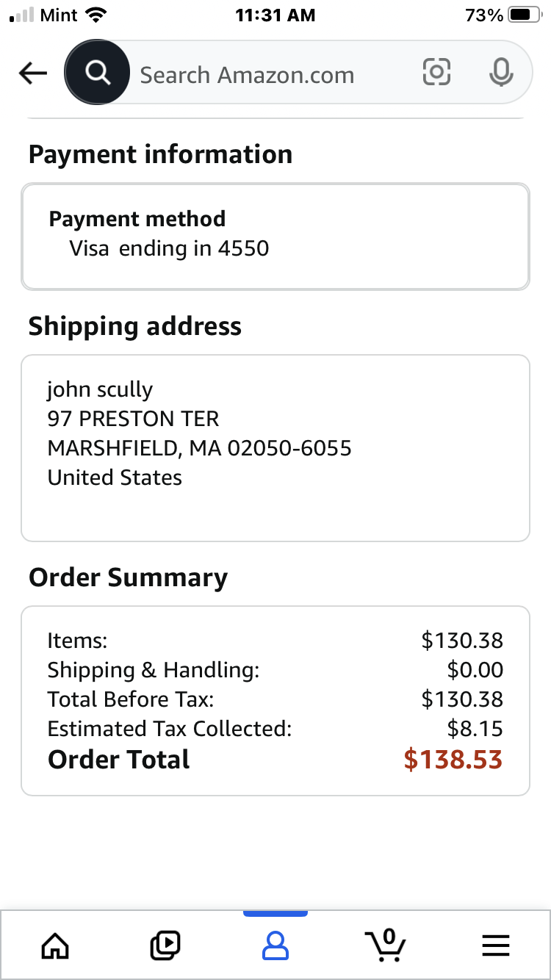Tap the search magnifier icon

(97, 73)
